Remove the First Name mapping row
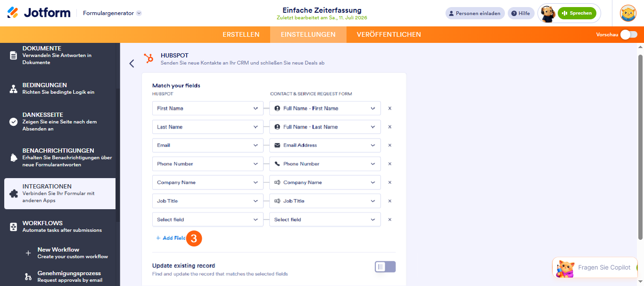 (x=390, y=108)
